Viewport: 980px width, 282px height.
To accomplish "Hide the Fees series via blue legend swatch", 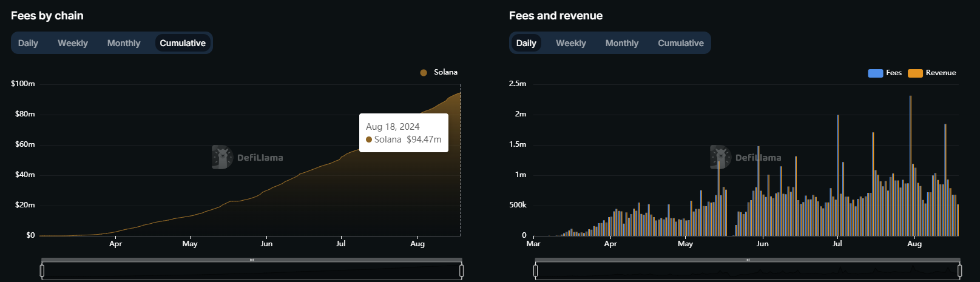I will (876, 73).
